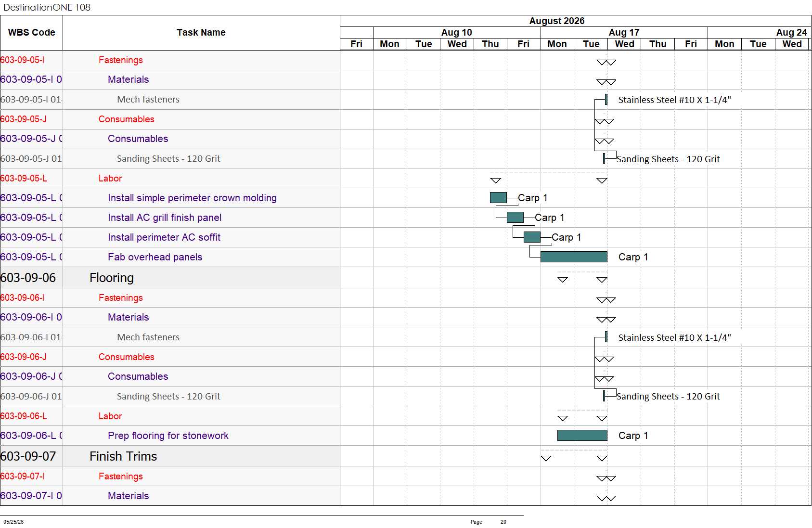Select the Prep flooring for stonework task
Screen dimensions: 812x528
click(168, 436)
